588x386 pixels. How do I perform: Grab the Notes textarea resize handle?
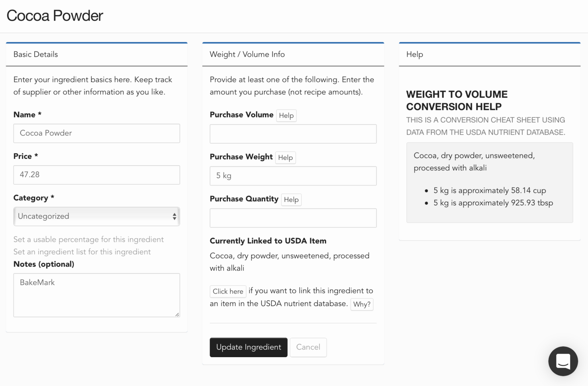(177, 314)
